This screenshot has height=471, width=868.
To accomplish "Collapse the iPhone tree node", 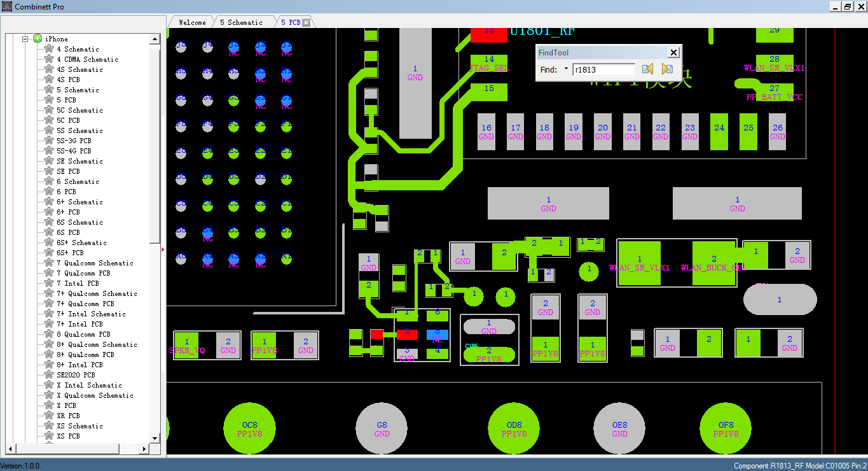I will pos(26,39).
